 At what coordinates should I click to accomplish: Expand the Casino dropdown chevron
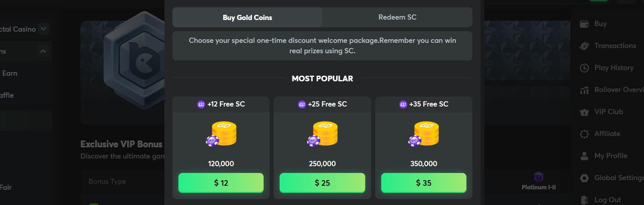(44, 29)
